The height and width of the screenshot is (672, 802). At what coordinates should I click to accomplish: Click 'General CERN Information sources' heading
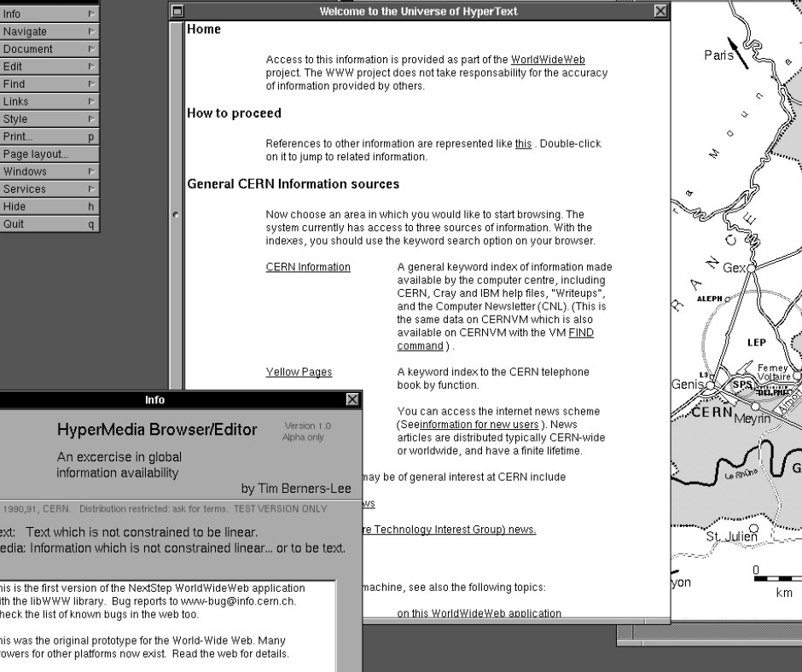point(293,184)
